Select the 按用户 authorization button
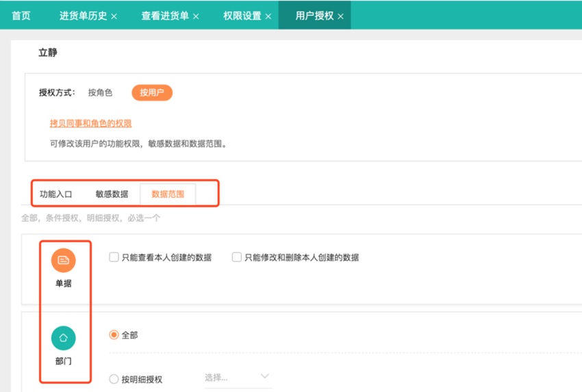The height and width of the screenshot is (392, 582). (152, 92)
